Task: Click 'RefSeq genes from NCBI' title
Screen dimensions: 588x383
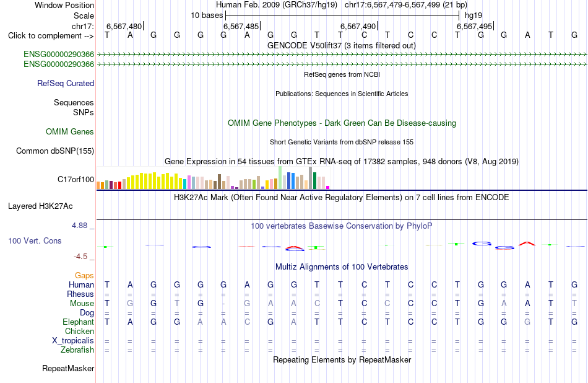Action: 342,75
